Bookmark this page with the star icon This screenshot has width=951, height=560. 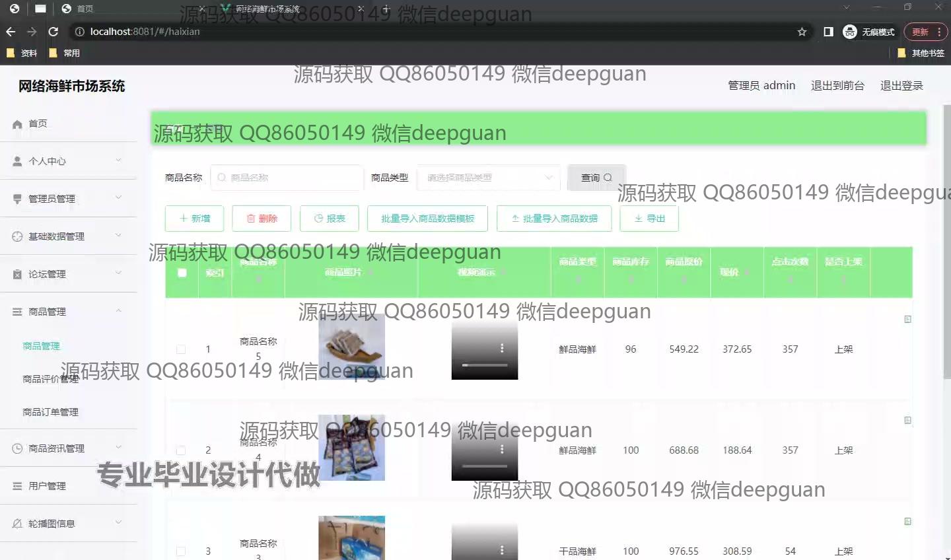[802, 32]
